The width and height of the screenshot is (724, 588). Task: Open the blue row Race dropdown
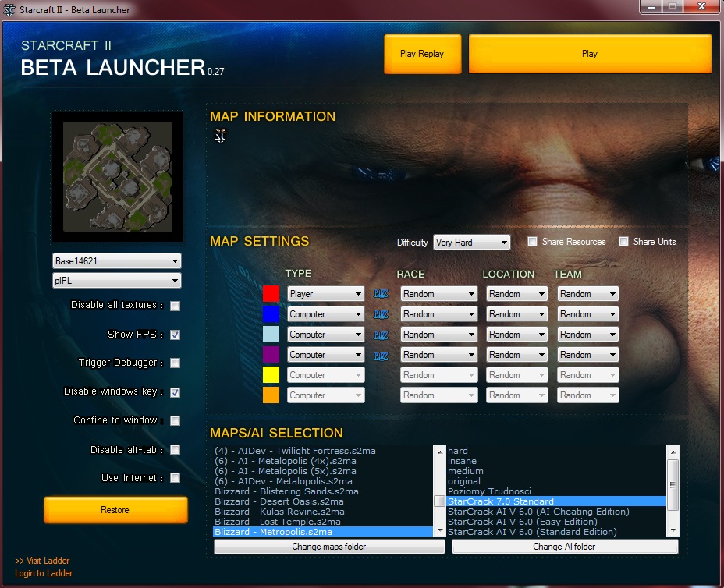pyautogui.click(x=438, y=313)
